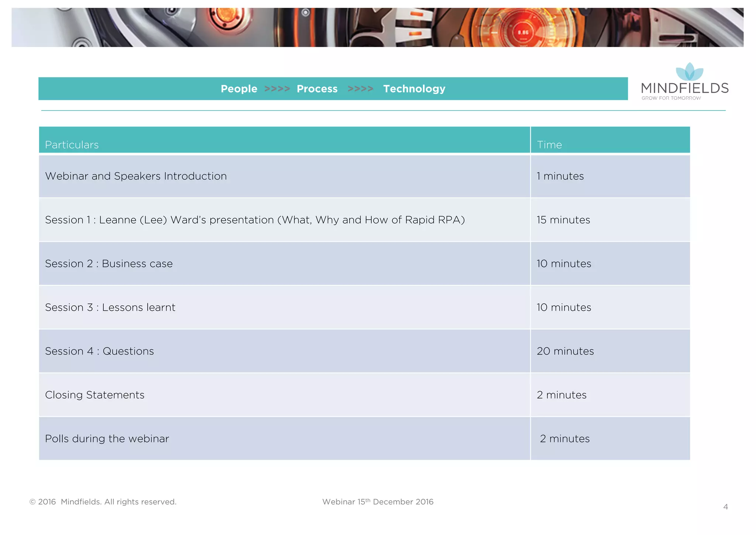Select Session 2 Business case row
The height and width of the screenshot is (535, 756).
(109, 264)
